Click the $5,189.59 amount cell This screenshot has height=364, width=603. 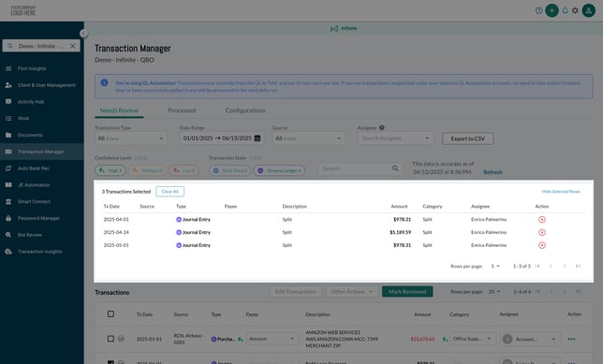(x=401, y=232)
